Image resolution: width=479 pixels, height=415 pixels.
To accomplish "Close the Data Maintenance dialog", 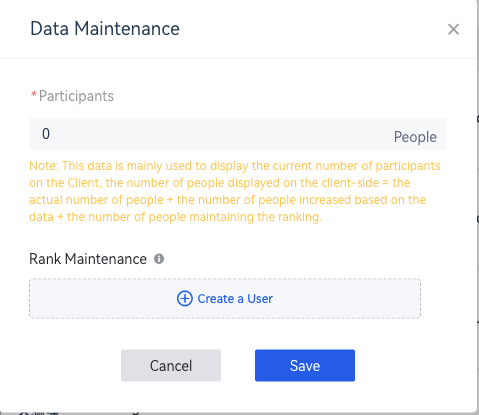I will [x=453, y=29].
